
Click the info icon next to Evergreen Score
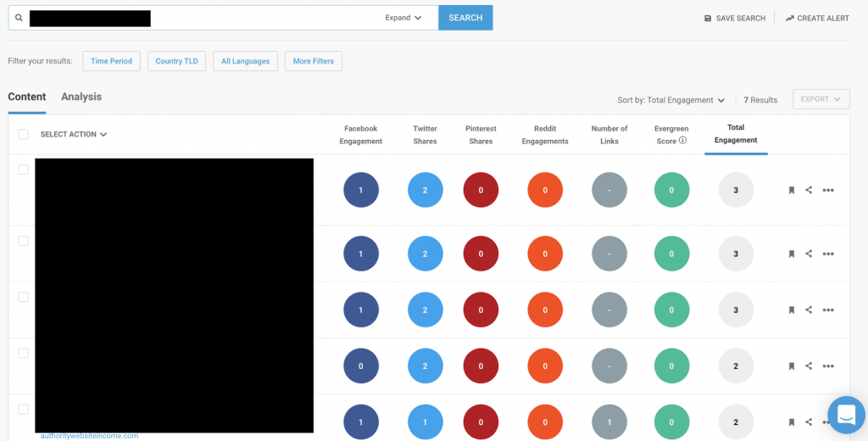pyautogui.click(x=682, y=141)
